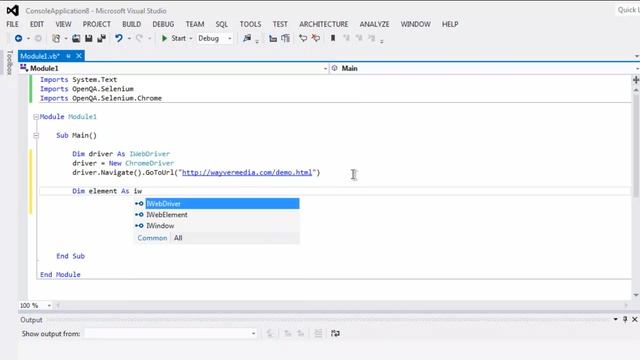Viewport: 640px width, 360px height.
Task: Open the VIEW menu
Action: [x=63, y=24]
